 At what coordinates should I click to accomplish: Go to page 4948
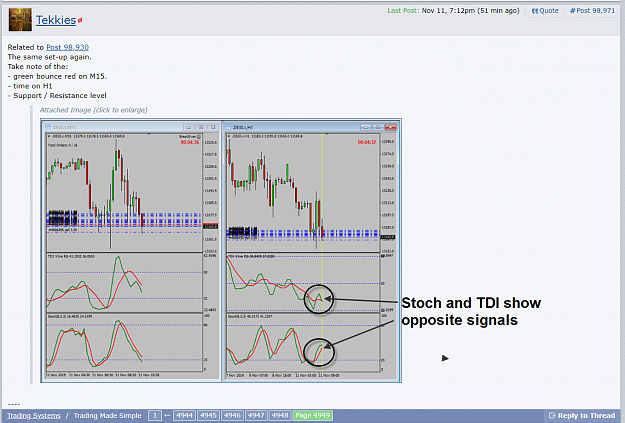280,415
